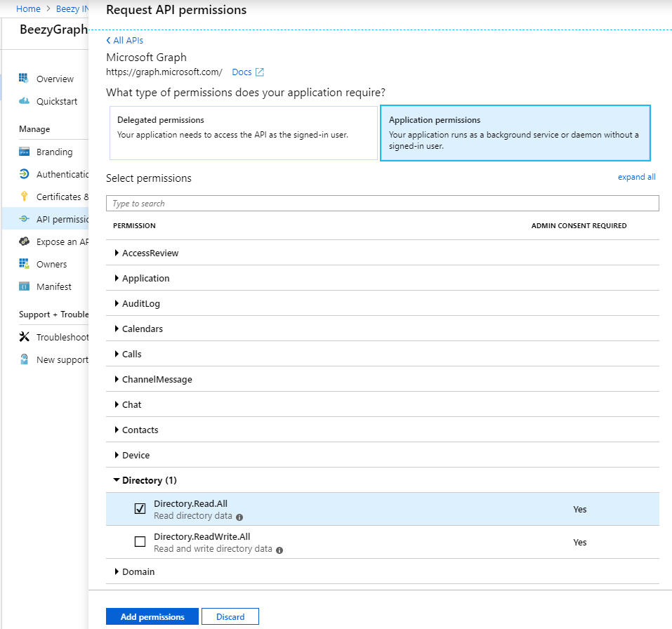The height and width of the screenshot is (629, 672).
Task: Click the Discard button
Action: point(230,616)
